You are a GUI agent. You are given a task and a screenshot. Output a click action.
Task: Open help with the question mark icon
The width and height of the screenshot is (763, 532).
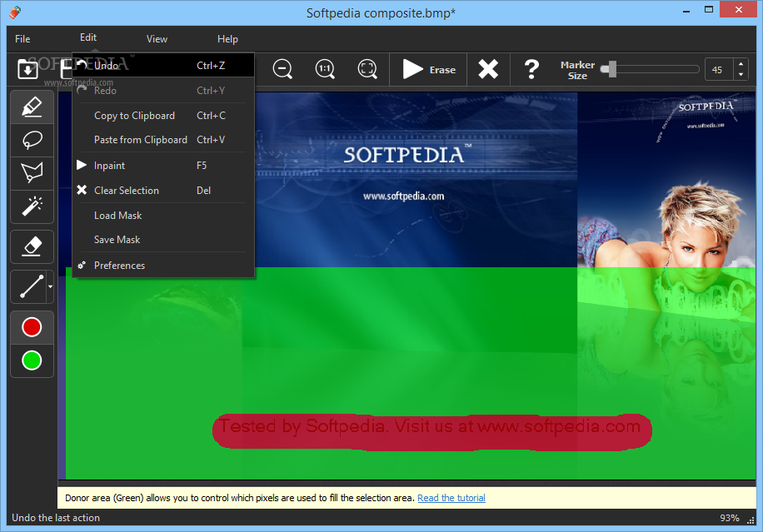[531, 69]
